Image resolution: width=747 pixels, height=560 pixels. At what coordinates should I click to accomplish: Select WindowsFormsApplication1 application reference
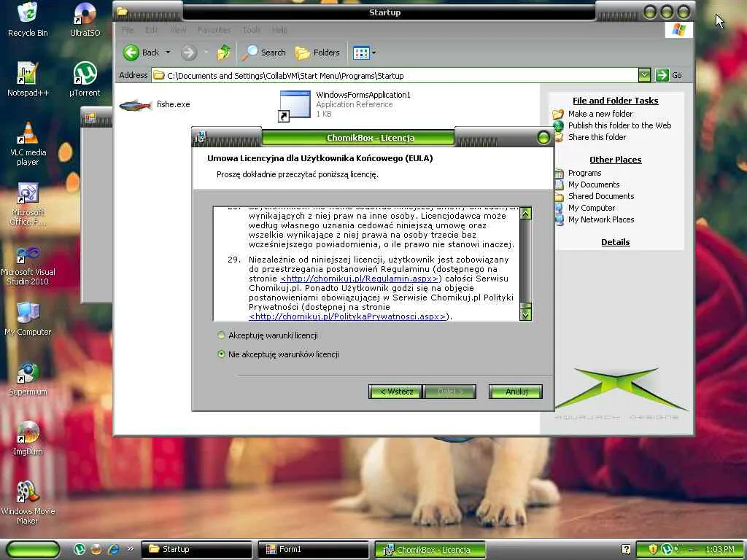pos(345,104)
